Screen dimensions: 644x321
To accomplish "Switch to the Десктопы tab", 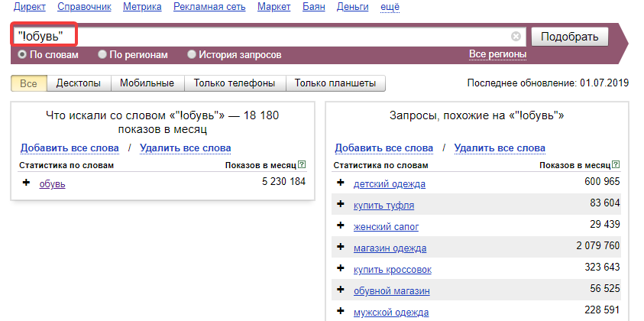I will tap(79, 83).
